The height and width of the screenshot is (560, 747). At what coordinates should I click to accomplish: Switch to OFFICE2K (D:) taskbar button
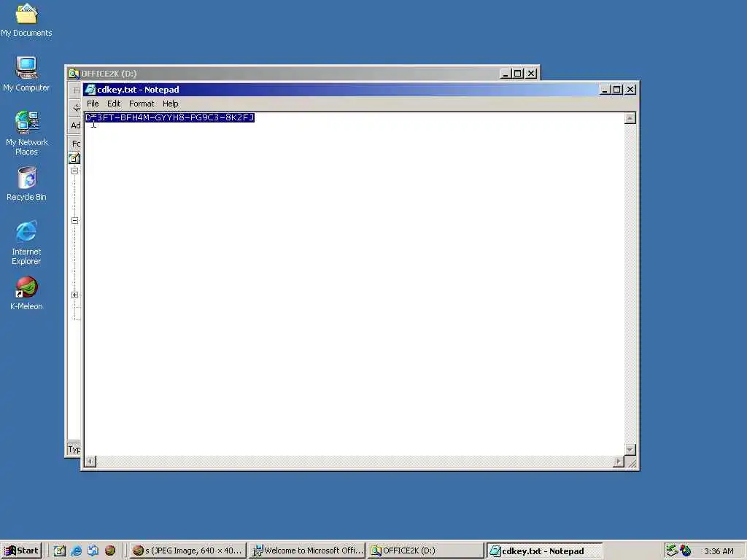(426, 551)
